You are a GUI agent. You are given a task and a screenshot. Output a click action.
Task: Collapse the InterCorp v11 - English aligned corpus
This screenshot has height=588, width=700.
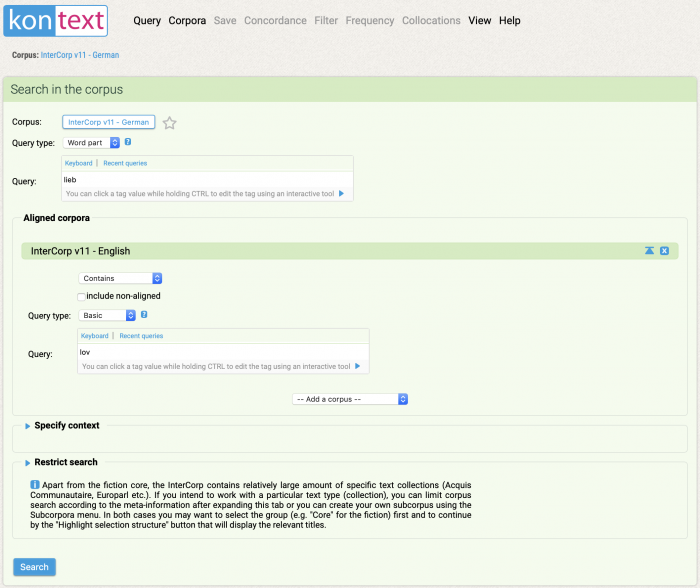tap(649, 251)
